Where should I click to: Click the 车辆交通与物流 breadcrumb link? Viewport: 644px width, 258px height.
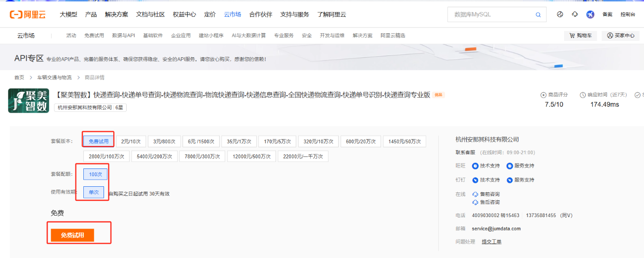pos(54,77)
